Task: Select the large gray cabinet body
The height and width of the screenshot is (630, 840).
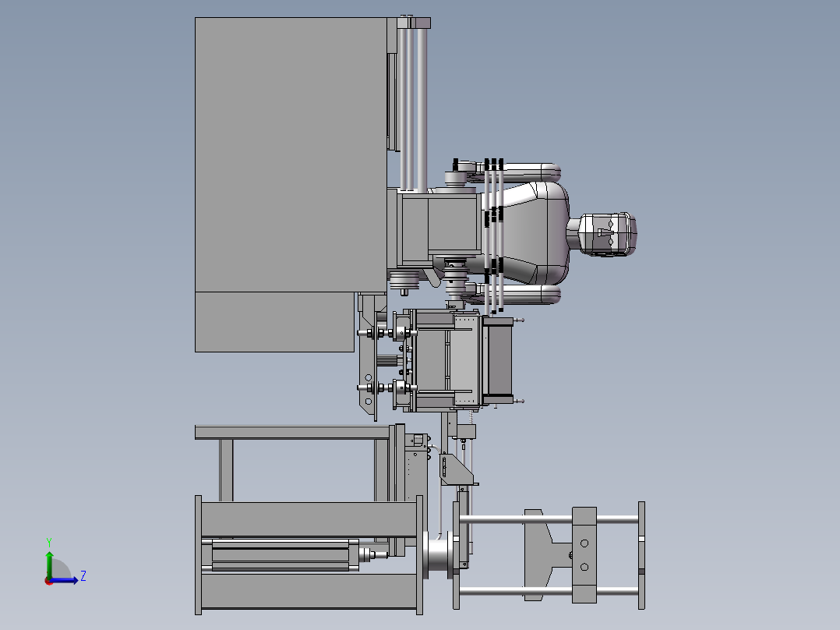Action: point(291,155)
